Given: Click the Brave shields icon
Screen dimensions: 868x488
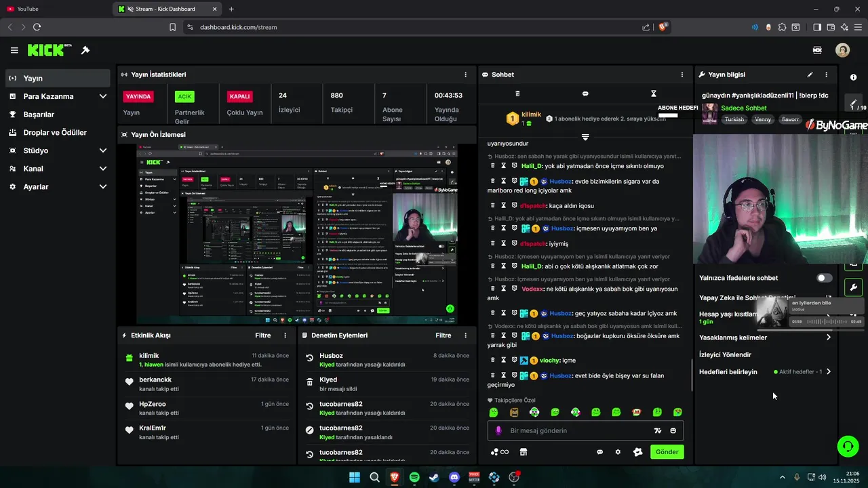Looking at the screenshot, I should click(663, 27).
